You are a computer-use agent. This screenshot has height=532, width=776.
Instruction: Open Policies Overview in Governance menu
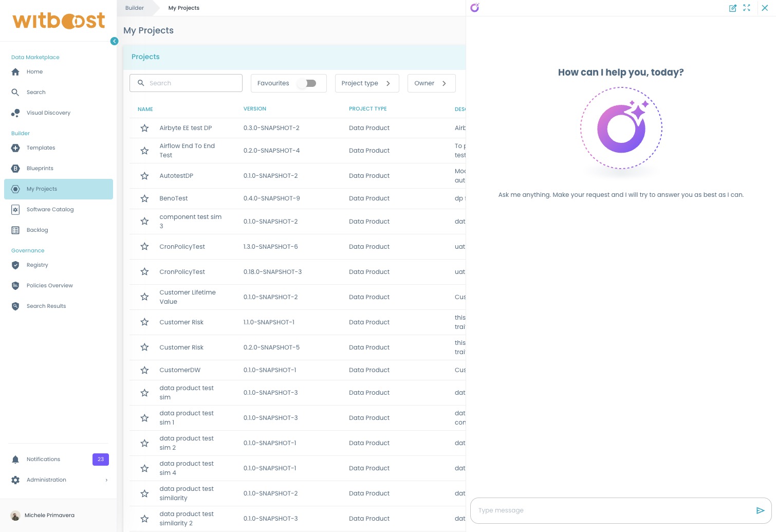coord(49,286)
